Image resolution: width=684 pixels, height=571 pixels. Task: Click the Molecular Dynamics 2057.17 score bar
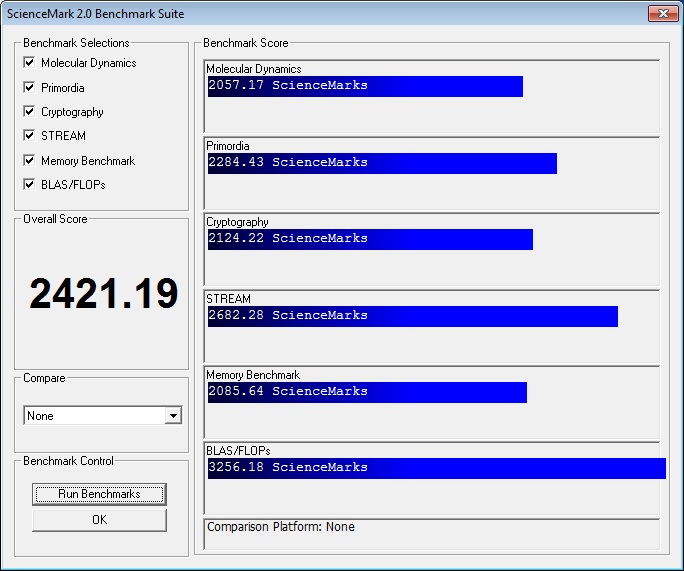click(x=365, y=86)
